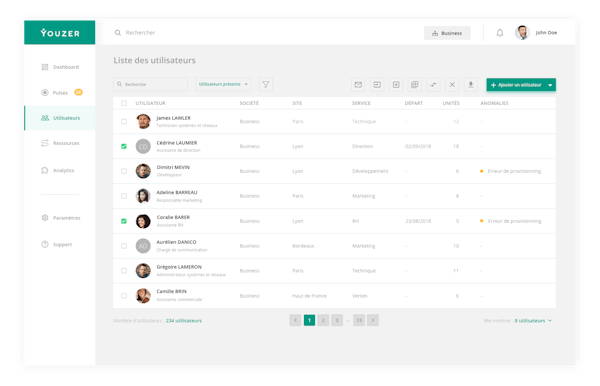The width and height of the screenshot is (600, 386).
Task: Click the download toolbar icon
Action: (471, 85)
